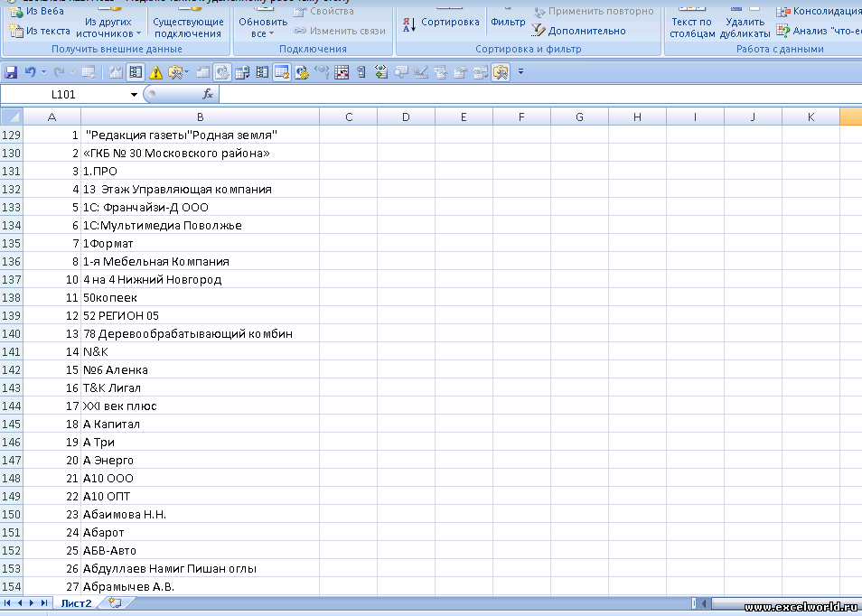This screenshot has width=862, height=616.
Task: Click cell 'XXI век плюс'
Action: tap(200, 406)
